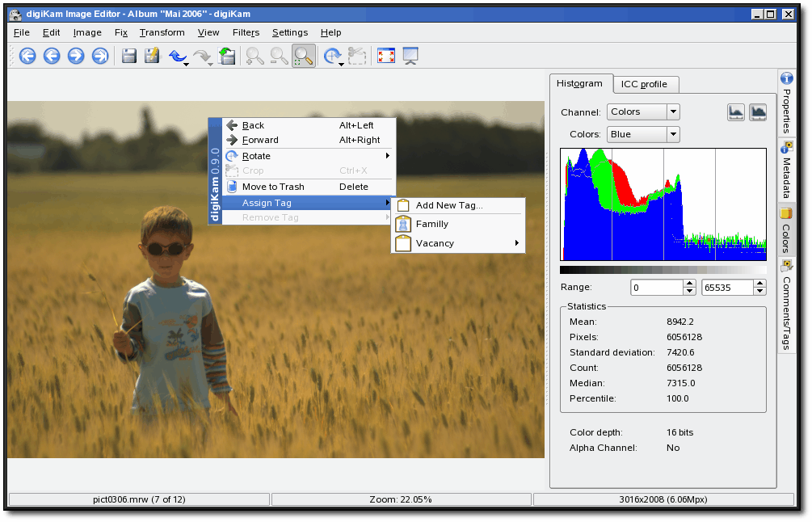The image size is (812, 522).
Task: Click the Crop scissors toolbar icon
Action: pos(357,56)
